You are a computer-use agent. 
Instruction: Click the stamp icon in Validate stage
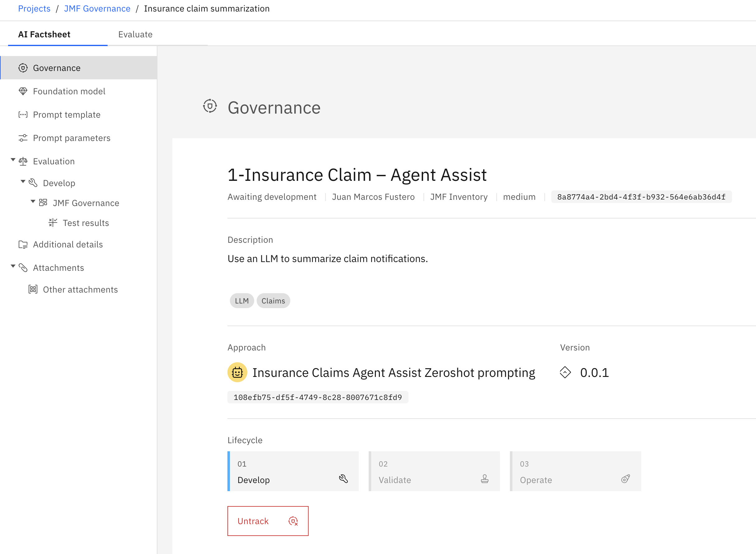pyautogui.click(x=485, y=479)
